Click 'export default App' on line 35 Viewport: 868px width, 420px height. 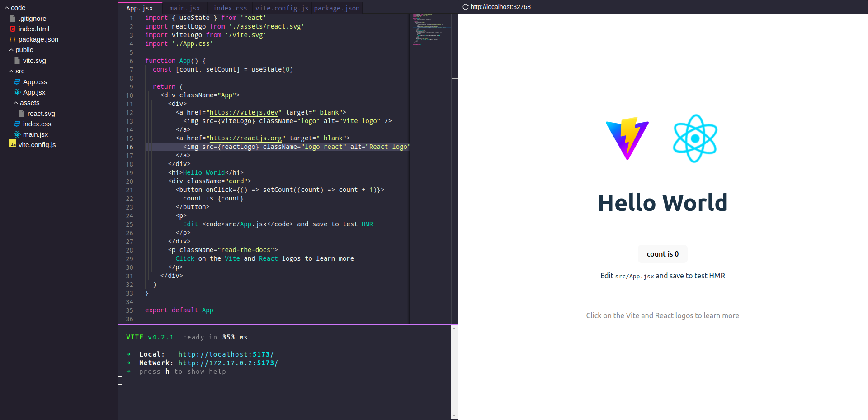coord(179,310)
